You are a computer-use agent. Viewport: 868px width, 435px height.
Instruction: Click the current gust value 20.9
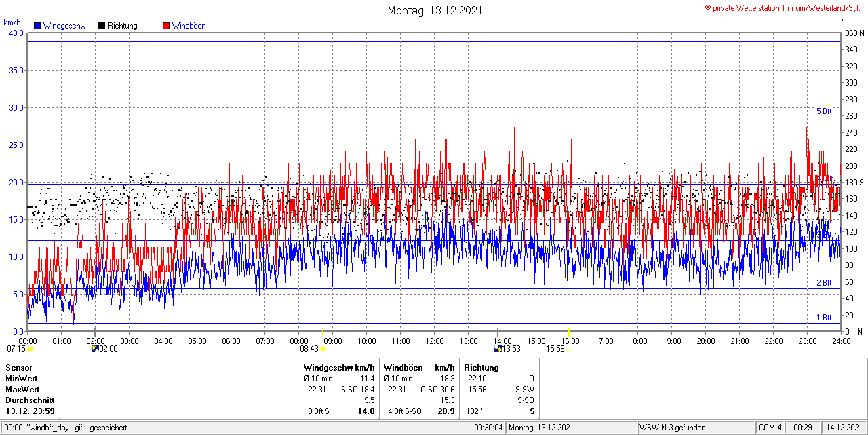[446, 411]
